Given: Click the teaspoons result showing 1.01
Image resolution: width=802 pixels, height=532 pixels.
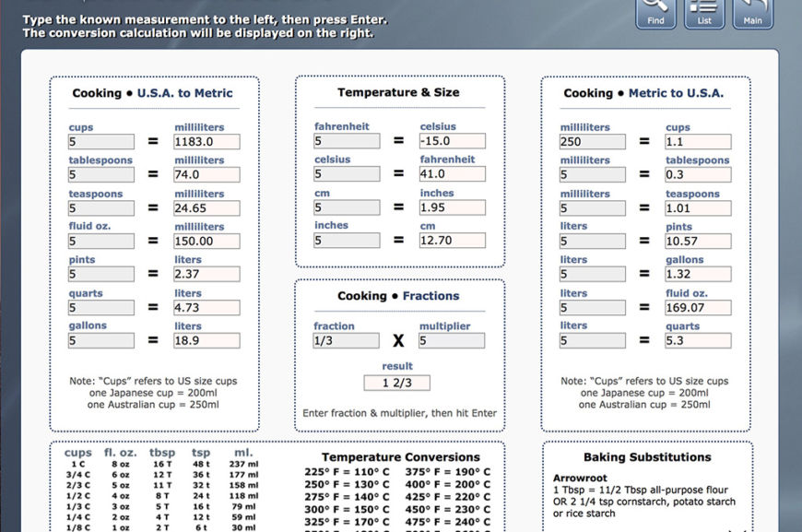Looking at the screenshot, I should tap(698, 208).
